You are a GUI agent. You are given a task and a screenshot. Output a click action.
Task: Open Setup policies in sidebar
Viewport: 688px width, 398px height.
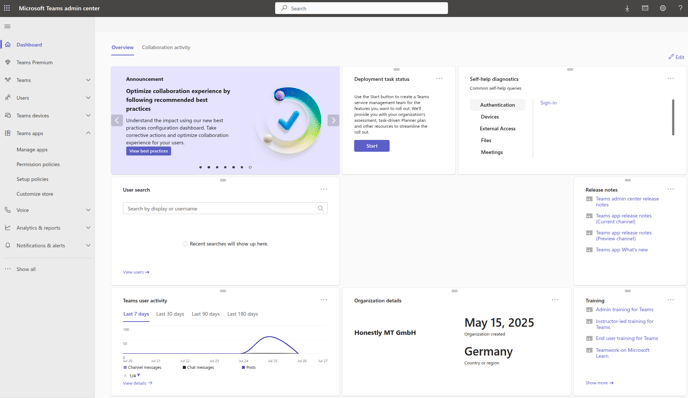tap(32, 179)
